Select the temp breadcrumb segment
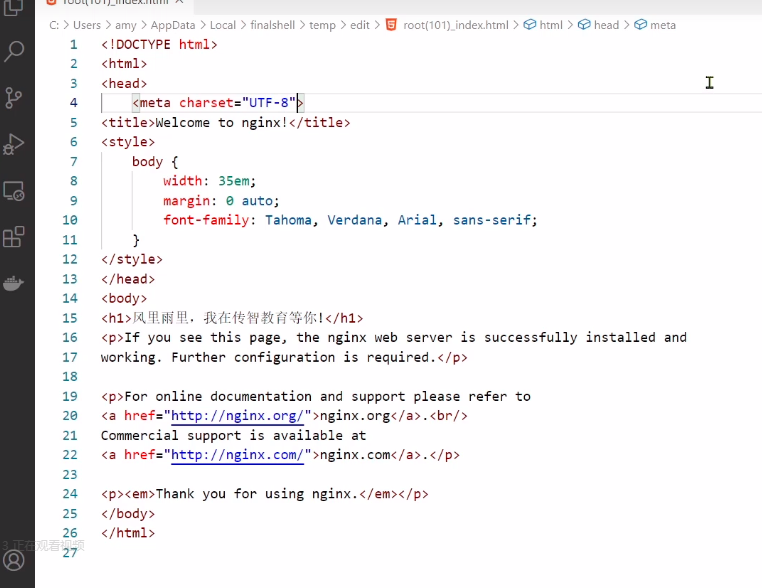Image resolution: width=762 pixels, height=588 pixels. (x=322, y=26)
